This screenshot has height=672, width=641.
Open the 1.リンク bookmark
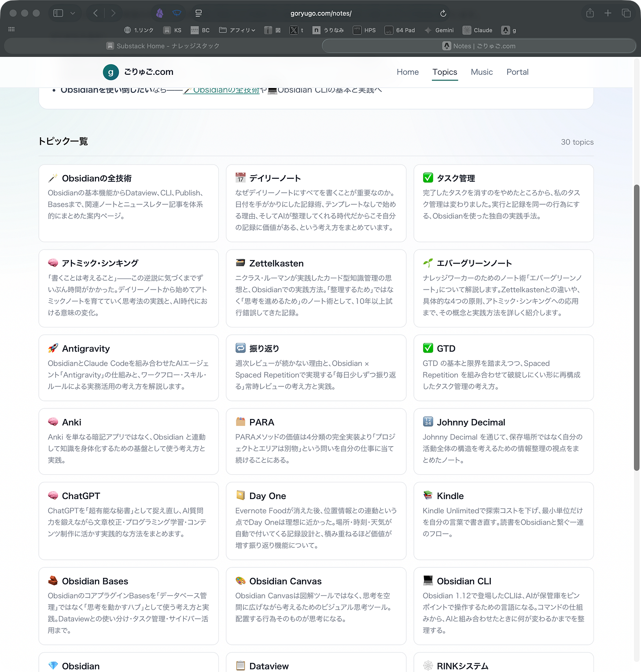[139, 30]
